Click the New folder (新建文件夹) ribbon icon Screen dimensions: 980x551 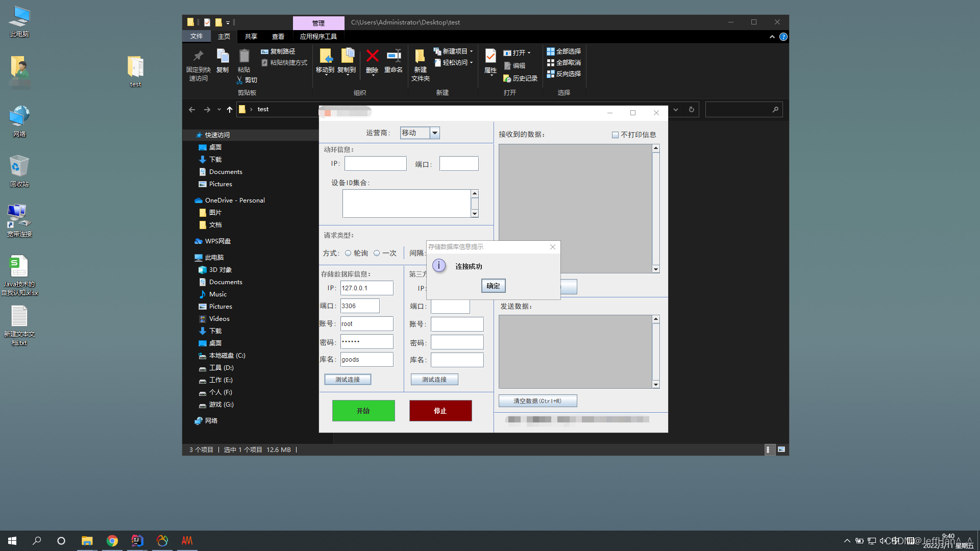(420, 57)
